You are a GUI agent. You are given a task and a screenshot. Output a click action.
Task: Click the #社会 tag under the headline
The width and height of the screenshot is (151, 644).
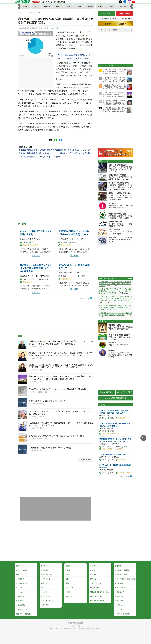54,28
